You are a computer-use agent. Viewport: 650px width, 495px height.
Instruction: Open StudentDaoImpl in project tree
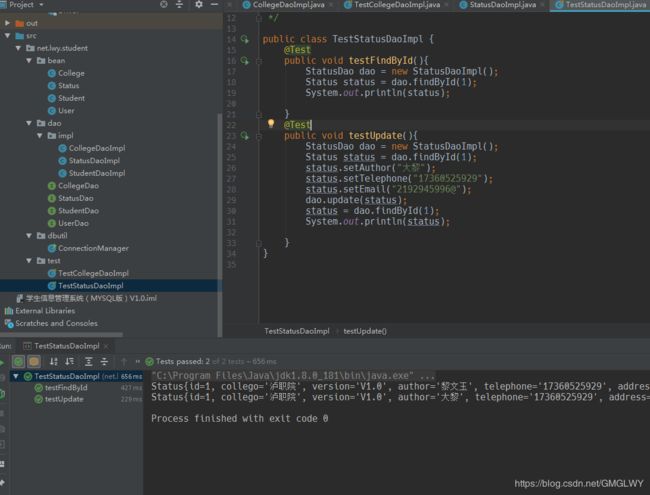[x=97, y=173]
